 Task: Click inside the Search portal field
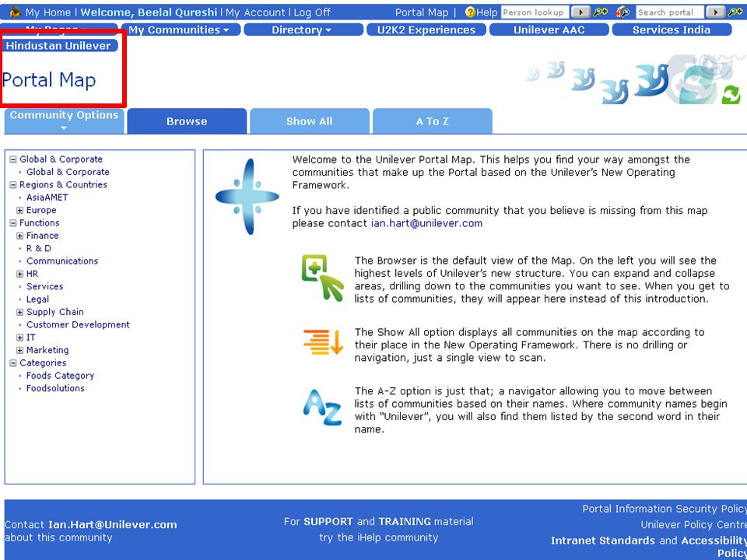pos(669,12)
